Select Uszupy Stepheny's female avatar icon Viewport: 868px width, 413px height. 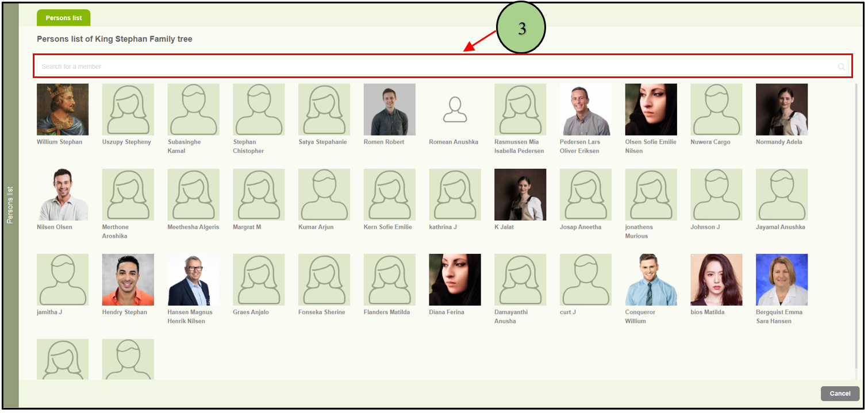128,110
